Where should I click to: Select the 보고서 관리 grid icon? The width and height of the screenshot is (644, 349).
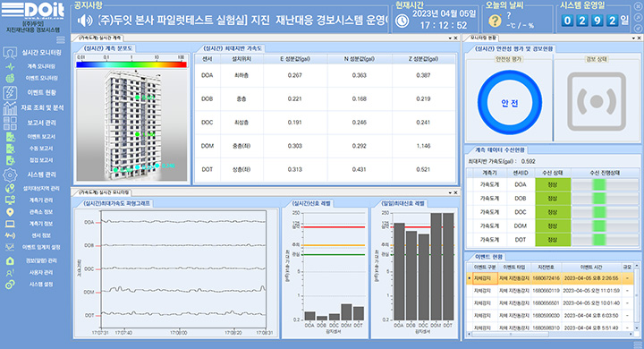click(10, 123)
